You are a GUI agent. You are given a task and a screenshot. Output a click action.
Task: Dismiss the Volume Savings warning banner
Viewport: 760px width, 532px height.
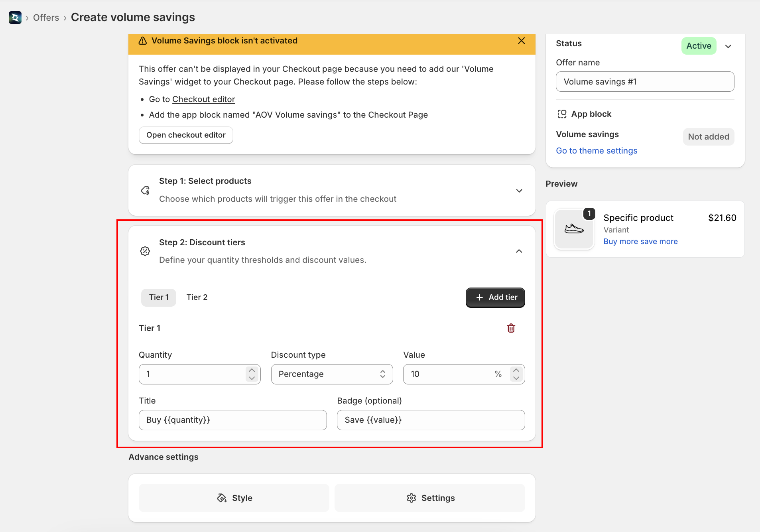coord(521,41)
